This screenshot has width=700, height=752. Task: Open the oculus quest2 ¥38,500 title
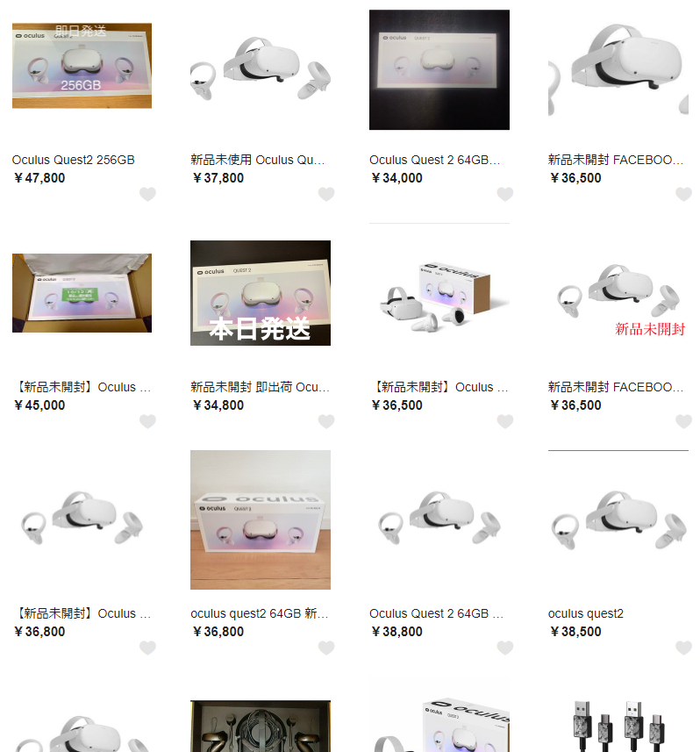tap(585, 613)
